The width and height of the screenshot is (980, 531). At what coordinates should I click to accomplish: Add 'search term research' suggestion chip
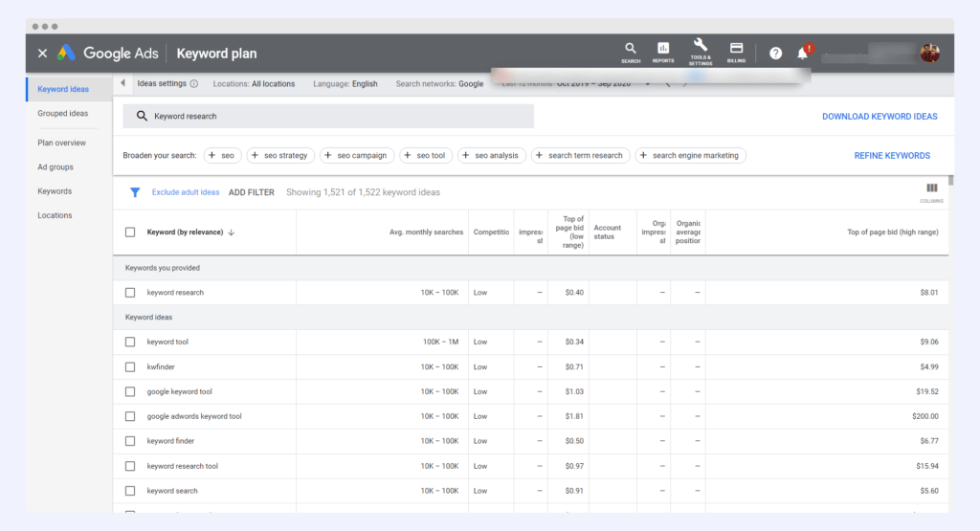point(580,156)
